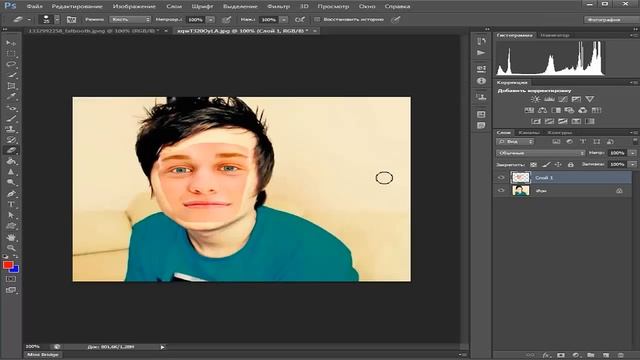Image resolution: width=640 pixels, height=360 pixels.
Task: Open the Фильтр menu
Action: click(278, 6)
